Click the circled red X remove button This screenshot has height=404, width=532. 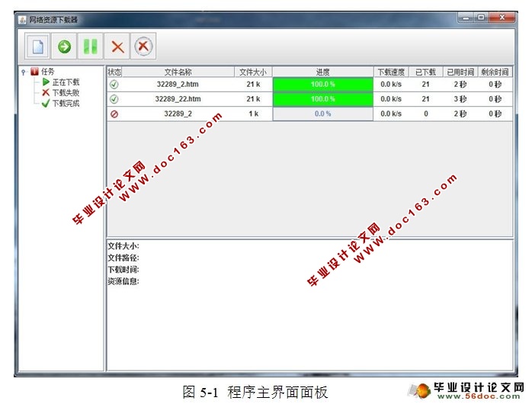pyautogui.click(x=143, y=46)
